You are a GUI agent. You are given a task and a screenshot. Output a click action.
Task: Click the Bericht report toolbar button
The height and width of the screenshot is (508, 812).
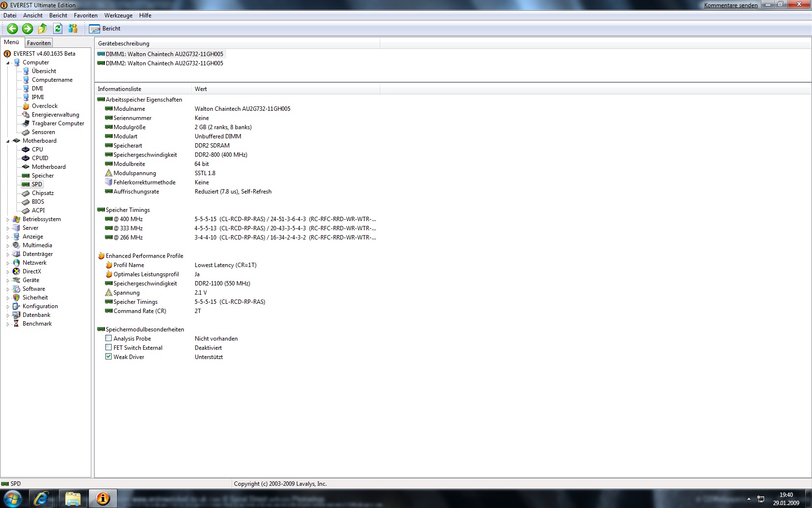click(x=105, y=29)
